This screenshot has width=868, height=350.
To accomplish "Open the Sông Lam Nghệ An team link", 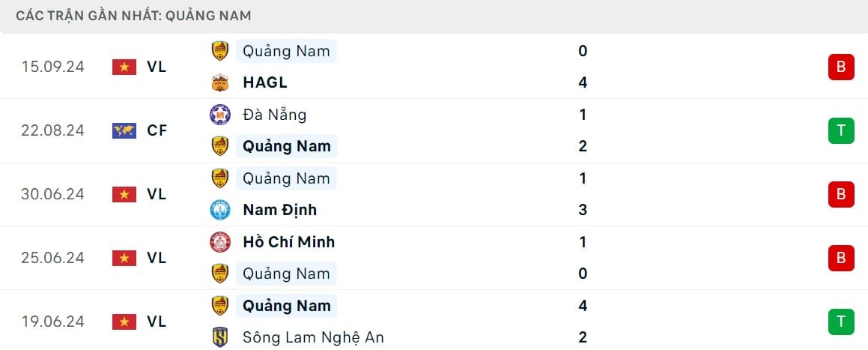I will pyautogui.click(x=313, y=337).
